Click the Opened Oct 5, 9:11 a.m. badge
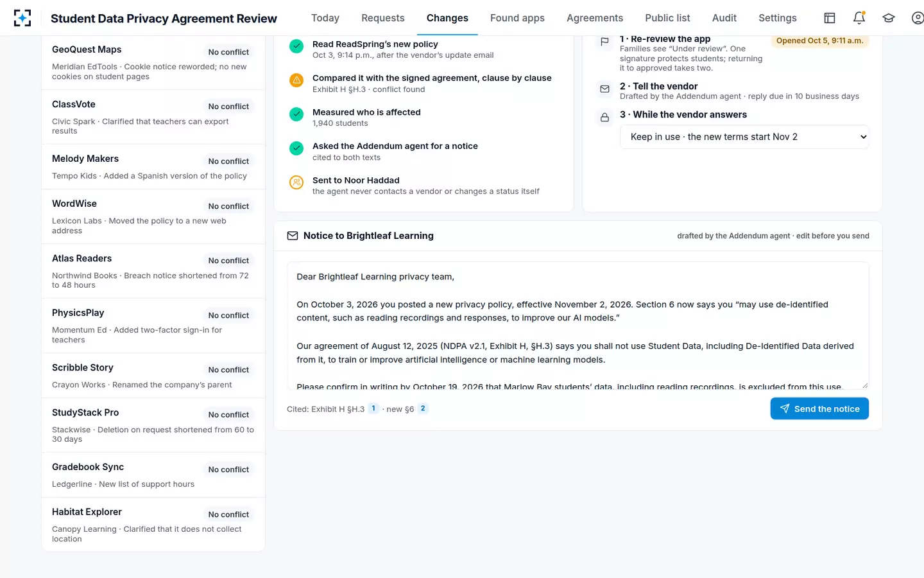Image resolution: width=924 pixels, height=578 pixels. point(819,41)
